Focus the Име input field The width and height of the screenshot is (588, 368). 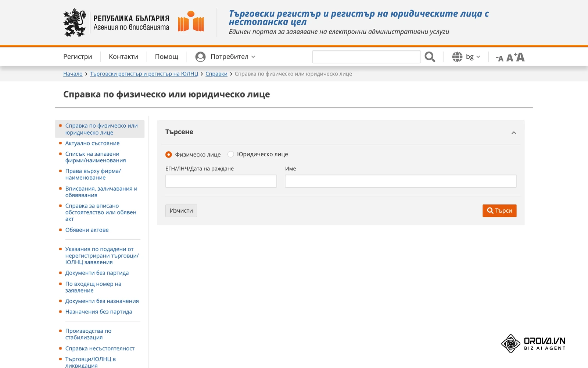point(401,181)
